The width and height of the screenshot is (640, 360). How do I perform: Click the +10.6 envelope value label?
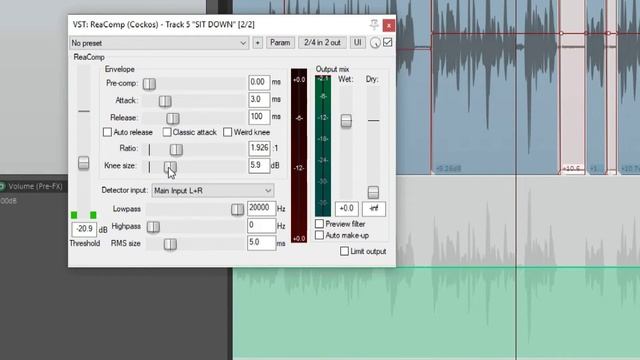pos(571,168)
